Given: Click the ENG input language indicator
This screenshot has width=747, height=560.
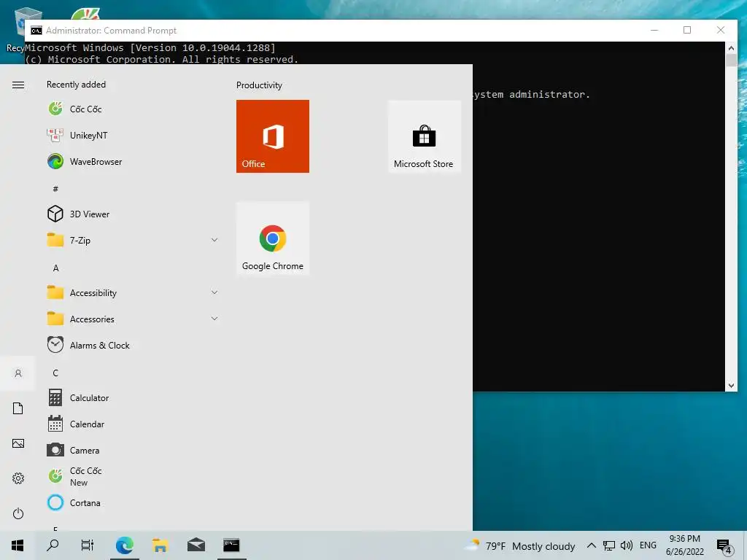Looking at the screenshot, I should coord(648,545).
